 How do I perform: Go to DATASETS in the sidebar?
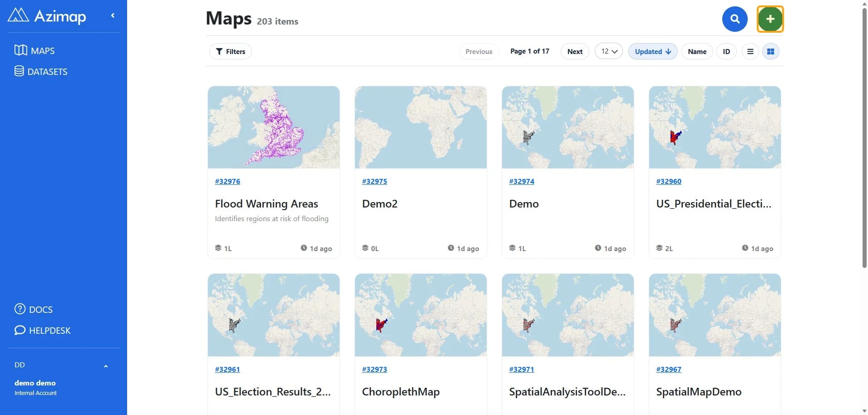[41, 71]
